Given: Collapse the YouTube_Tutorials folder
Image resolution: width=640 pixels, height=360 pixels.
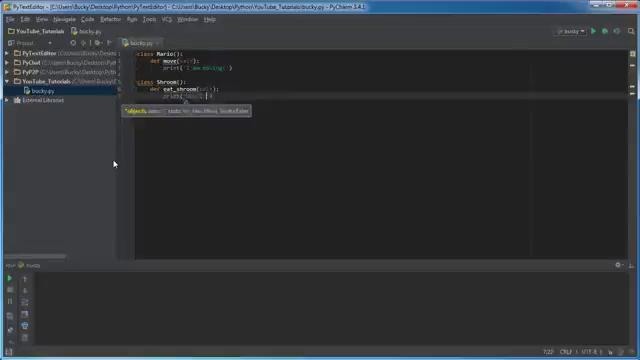Looking at the screenshot, I should (7, 81).
